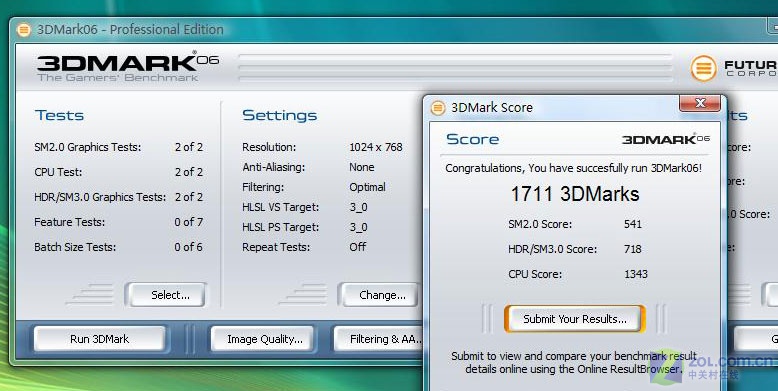Click the 3DMark Score dialog title icon
The image size is (778, 391).
[x=438, y=108]
